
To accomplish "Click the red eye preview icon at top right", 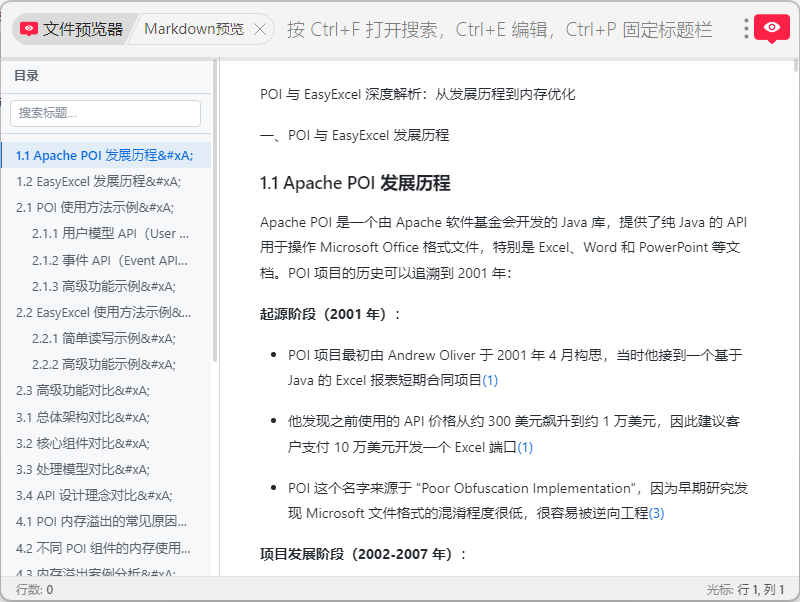I will click(x=771, y=28).
